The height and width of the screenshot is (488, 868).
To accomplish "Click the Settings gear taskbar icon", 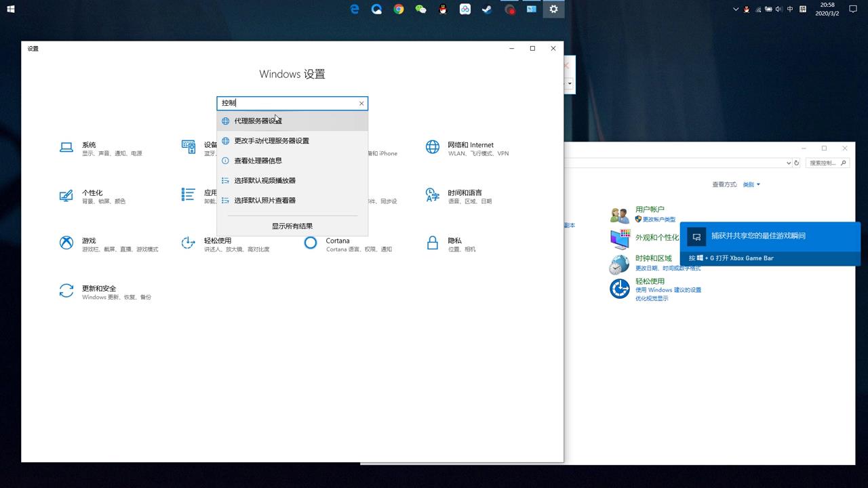I will (553, 9).
